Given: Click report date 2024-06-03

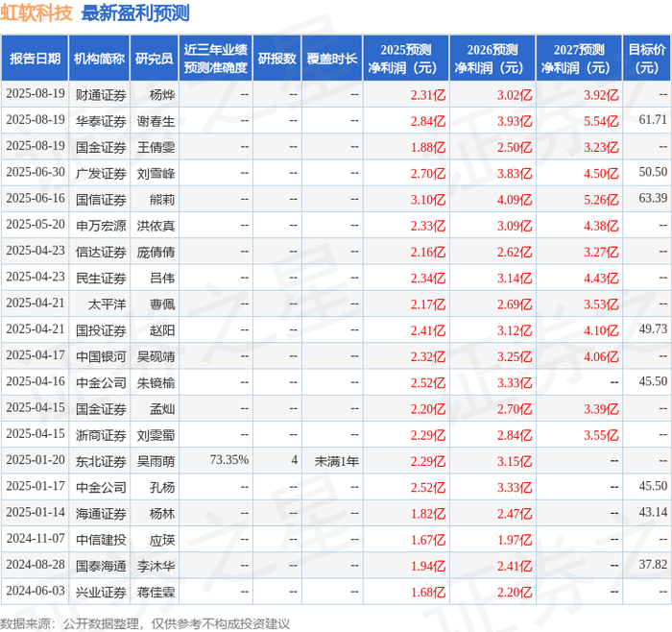Looking at the screenshot, I should (36, 591).
